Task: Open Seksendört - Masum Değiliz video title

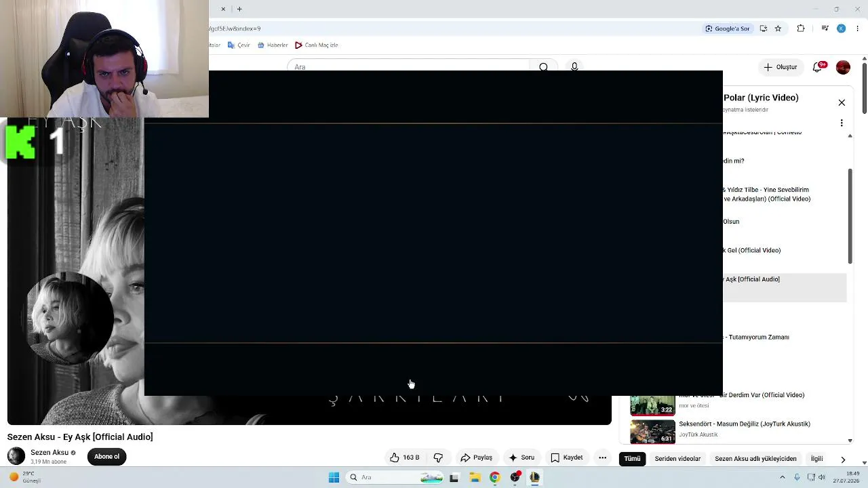Action: (x=745, y=424)
